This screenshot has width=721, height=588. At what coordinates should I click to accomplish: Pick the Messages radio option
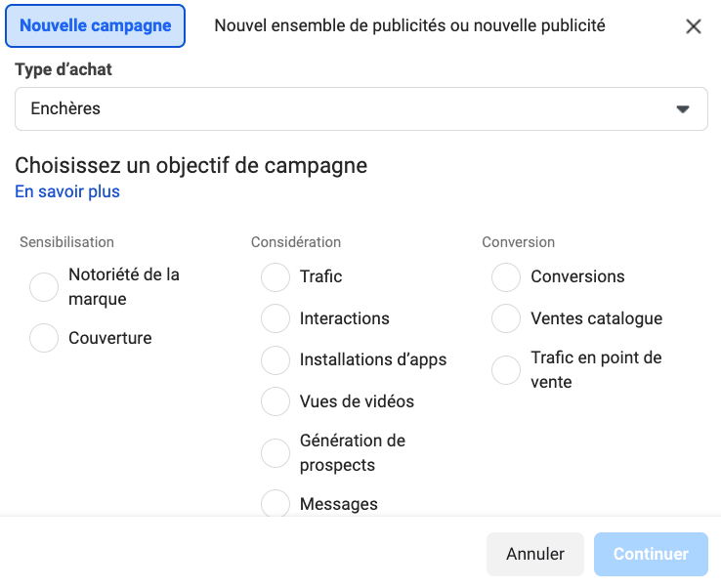(276, 503)
